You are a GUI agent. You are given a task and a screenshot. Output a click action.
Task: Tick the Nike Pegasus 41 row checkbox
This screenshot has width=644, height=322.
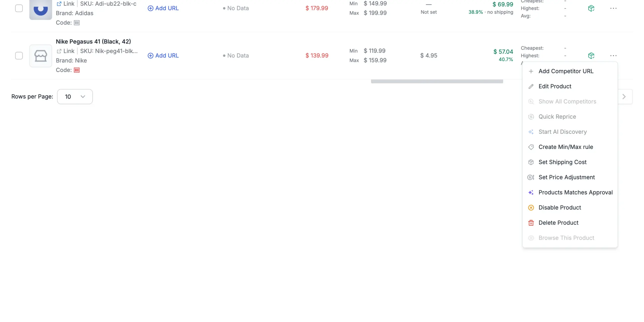click(19, 56)
